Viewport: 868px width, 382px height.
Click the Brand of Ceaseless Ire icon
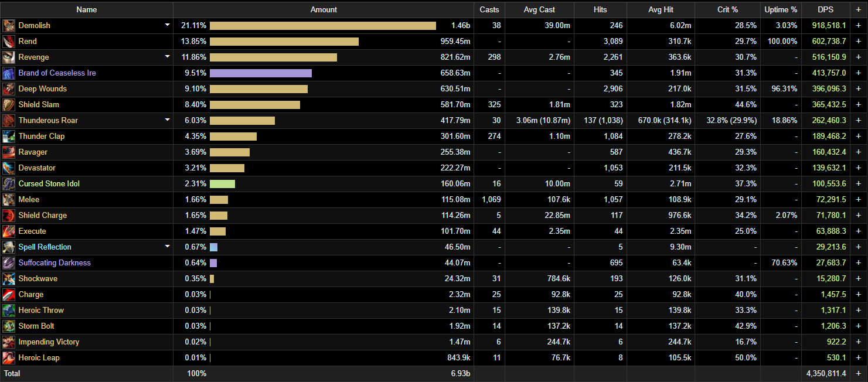pyautogui.click(x=9, y=73)
